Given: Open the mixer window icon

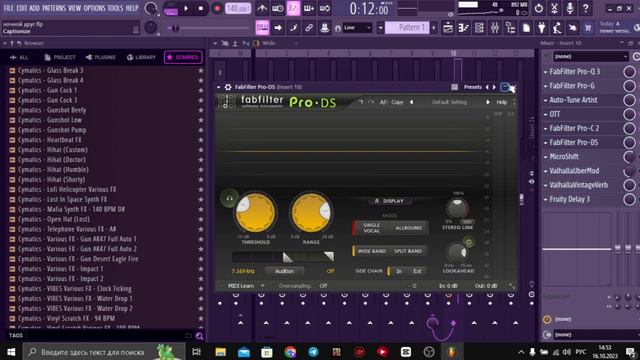Looking at the screenshot, I should 495,28.
